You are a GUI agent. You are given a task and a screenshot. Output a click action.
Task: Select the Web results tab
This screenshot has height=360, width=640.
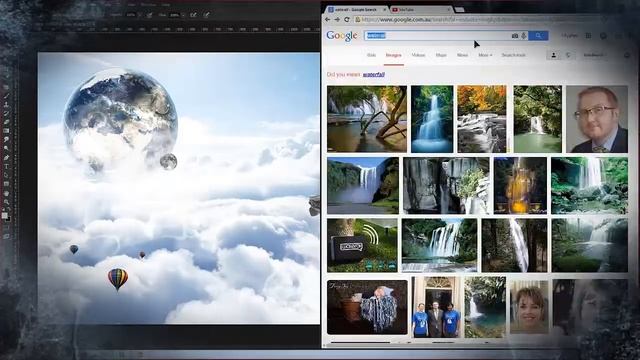371,55
